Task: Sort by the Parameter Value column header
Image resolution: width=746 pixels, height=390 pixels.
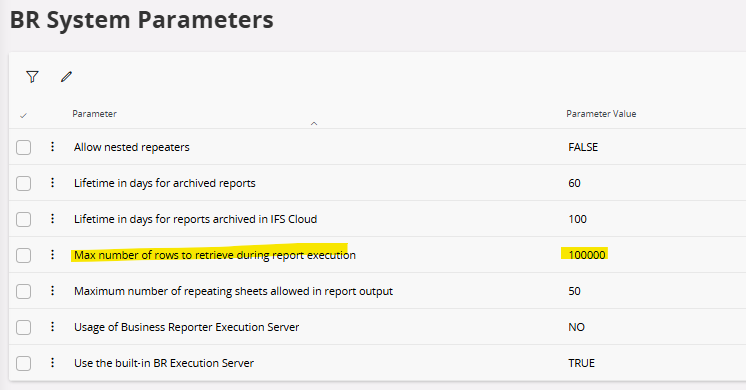Action: 601,114
